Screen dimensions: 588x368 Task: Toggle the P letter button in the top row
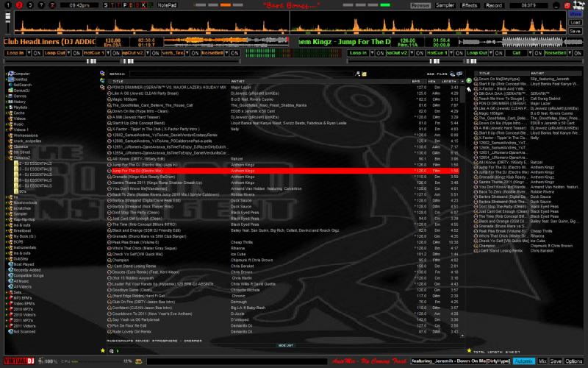(x=126, y=5)
